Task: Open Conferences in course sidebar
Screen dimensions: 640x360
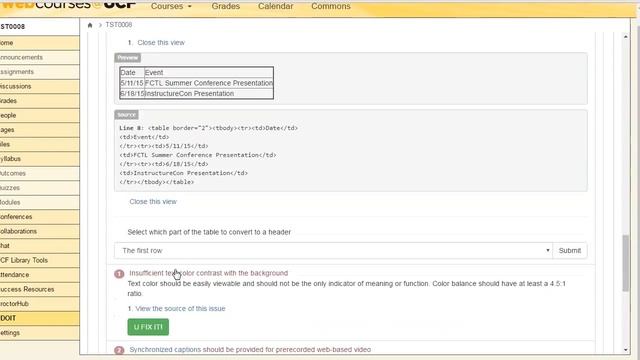Action: click(x=40, y=217)
